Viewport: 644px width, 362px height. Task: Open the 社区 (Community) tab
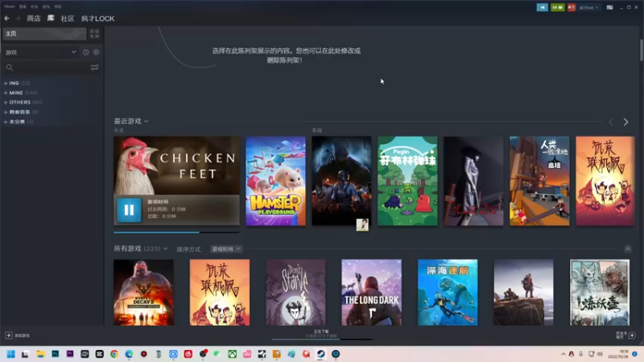68,18
